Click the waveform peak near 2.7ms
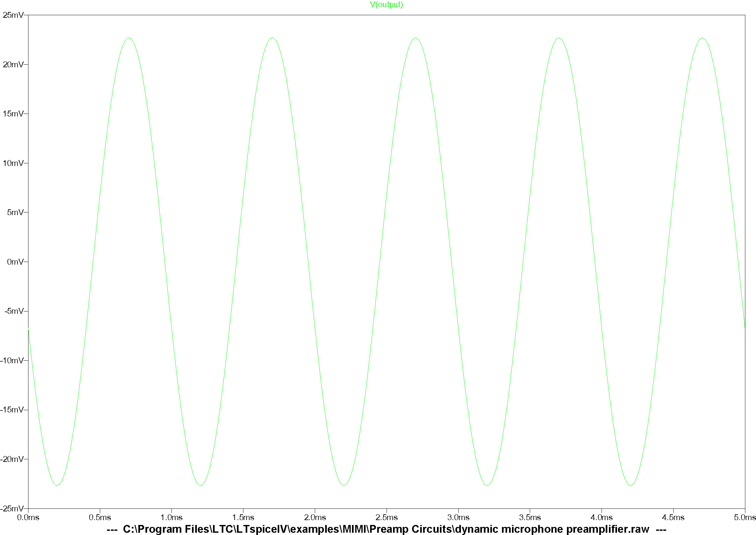Image resolution: width=756 pixels, height=535 pixels. tap(416, 38)
